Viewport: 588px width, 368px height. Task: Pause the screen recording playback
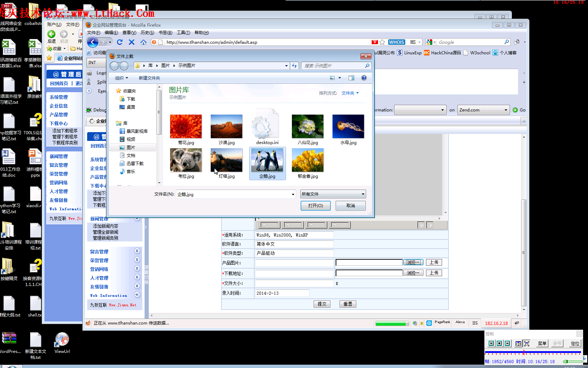491,343
